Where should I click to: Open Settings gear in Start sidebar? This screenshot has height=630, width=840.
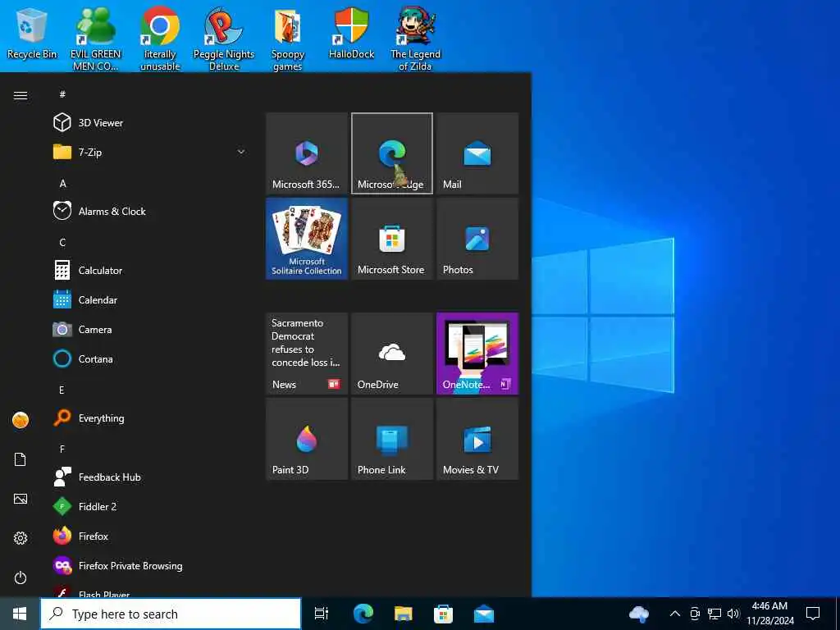[21, 538]
